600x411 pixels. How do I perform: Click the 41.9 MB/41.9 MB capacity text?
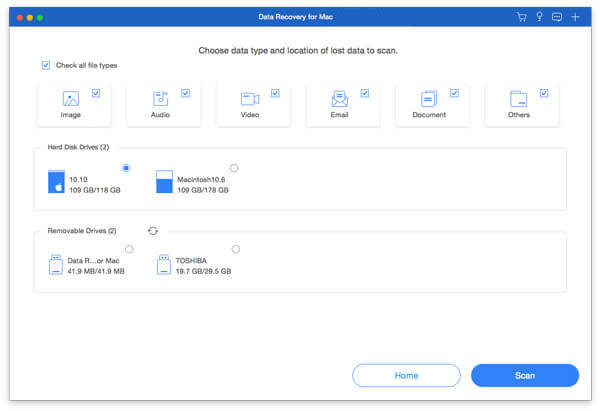(96, 271)
